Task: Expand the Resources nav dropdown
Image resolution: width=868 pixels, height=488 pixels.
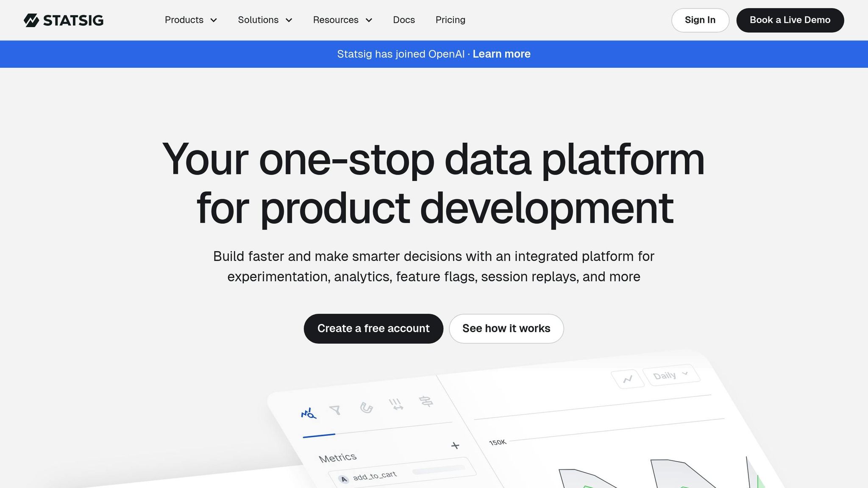Action: (x=342, y=20)
